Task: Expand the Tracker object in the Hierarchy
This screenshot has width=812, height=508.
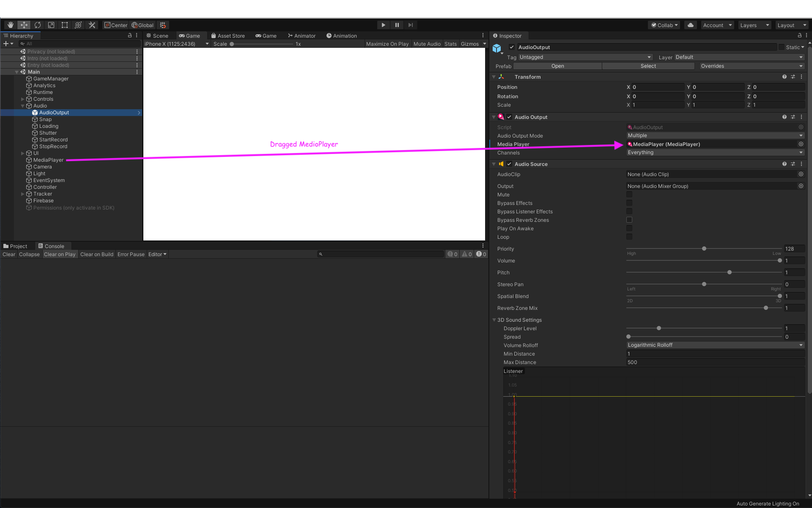Action: click(22, 194)
